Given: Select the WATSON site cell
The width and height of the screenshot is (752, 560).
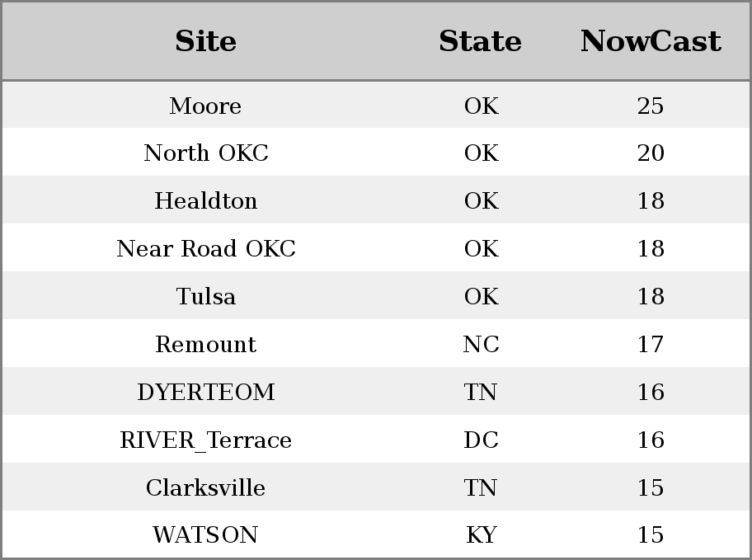Looking at the screenshot, I should (x=206, y=534).
